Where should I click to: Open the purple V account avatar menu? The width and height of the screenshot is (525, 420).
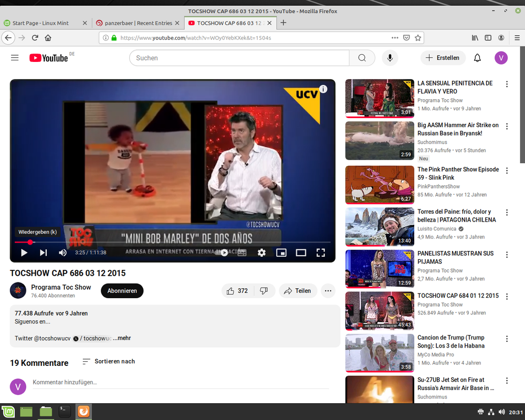click(x=501, y=58)
